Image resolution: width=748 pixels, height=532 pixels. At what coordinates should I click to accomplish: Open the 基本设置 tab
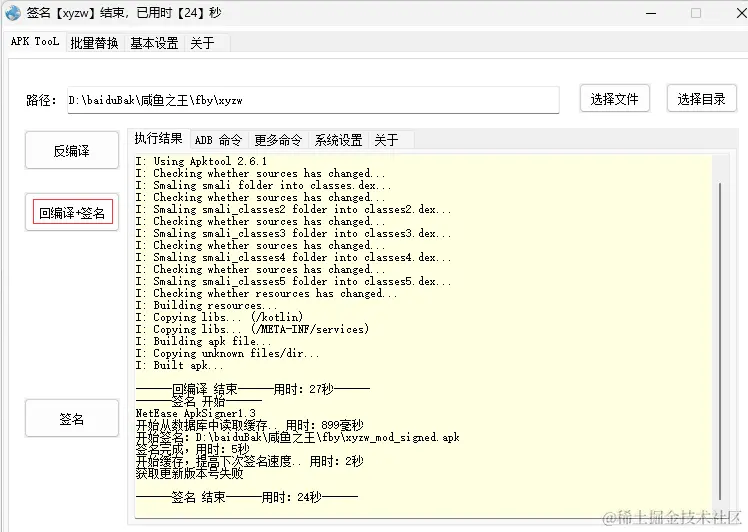pos(154,43)
